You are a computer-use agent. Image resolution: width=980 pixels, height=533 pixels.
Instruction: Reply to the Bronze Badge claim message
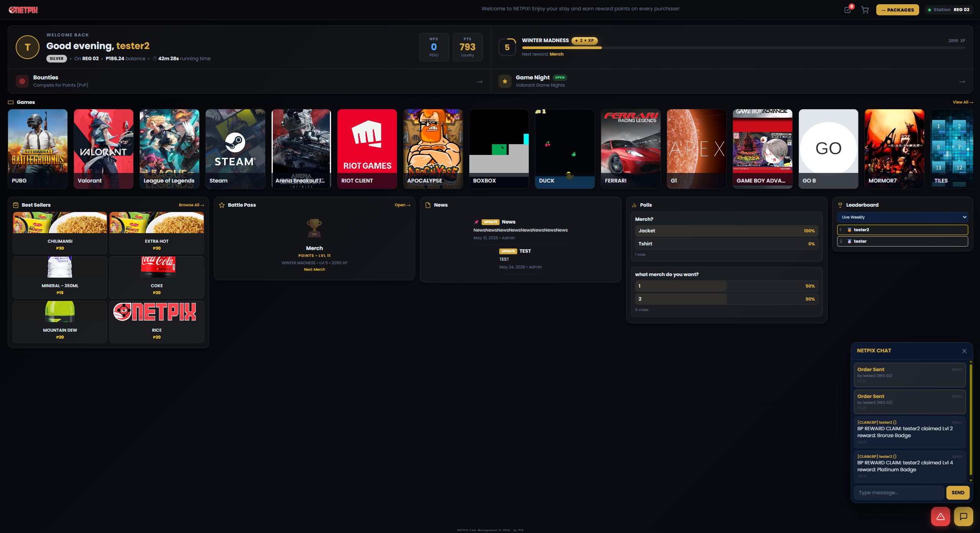pyautogui.click(x=957, y=423)
